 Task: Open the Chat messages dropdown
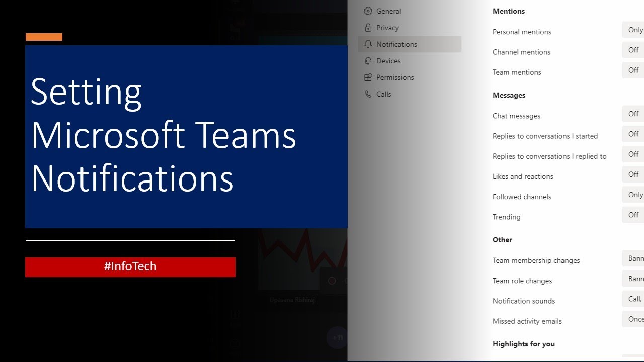click(633, 114)
